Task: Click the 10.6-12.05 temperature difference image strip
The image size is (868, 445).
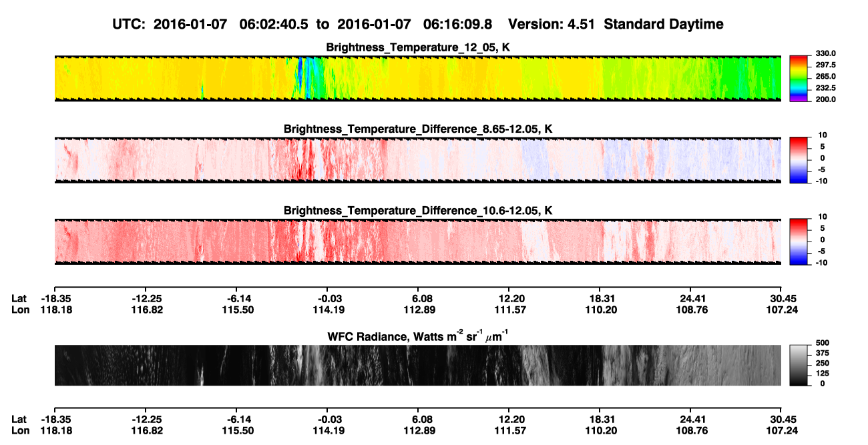Action: (417, 242)
